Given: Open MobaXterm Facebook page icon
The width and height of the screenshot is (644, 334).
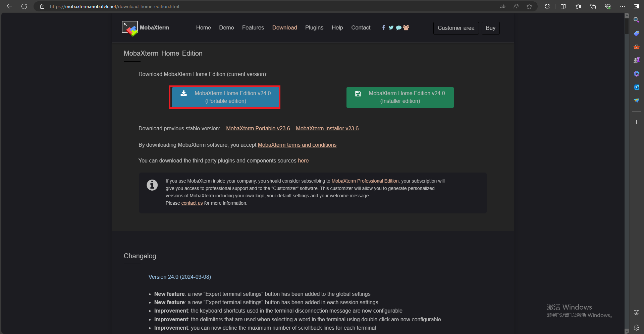Looking at the screenshot, I should pos(384,27).
